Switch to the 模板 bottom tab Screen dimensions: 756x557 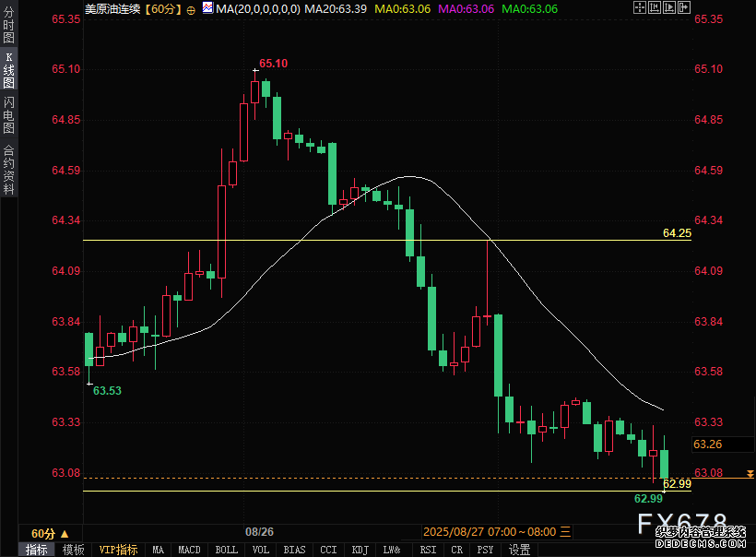[x=73, y=550]
